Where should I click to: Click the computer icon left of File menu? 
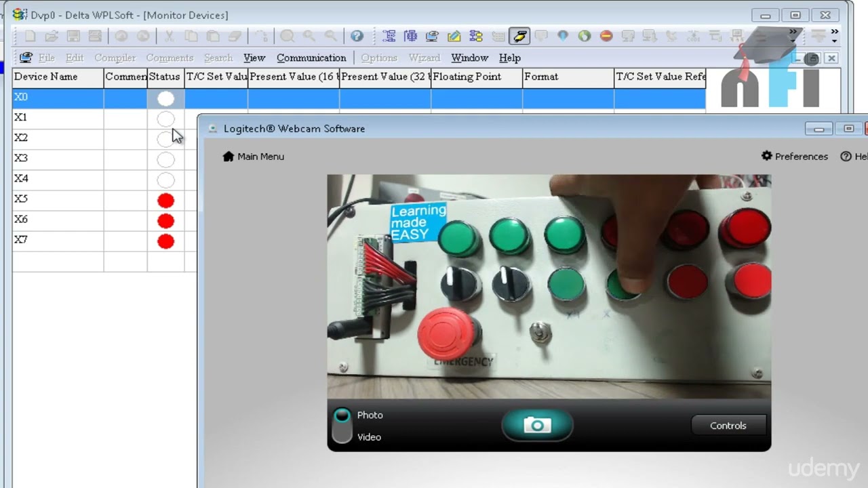tap(26, 58)
